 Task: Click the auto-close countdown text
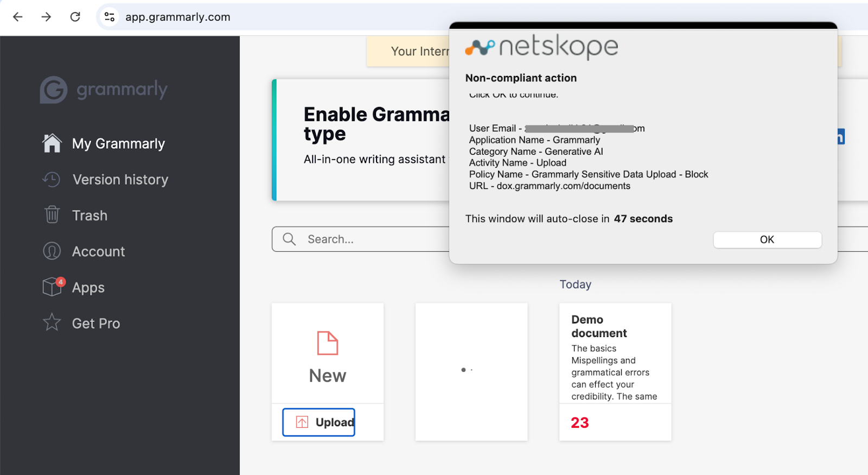[x=569, y=219]
